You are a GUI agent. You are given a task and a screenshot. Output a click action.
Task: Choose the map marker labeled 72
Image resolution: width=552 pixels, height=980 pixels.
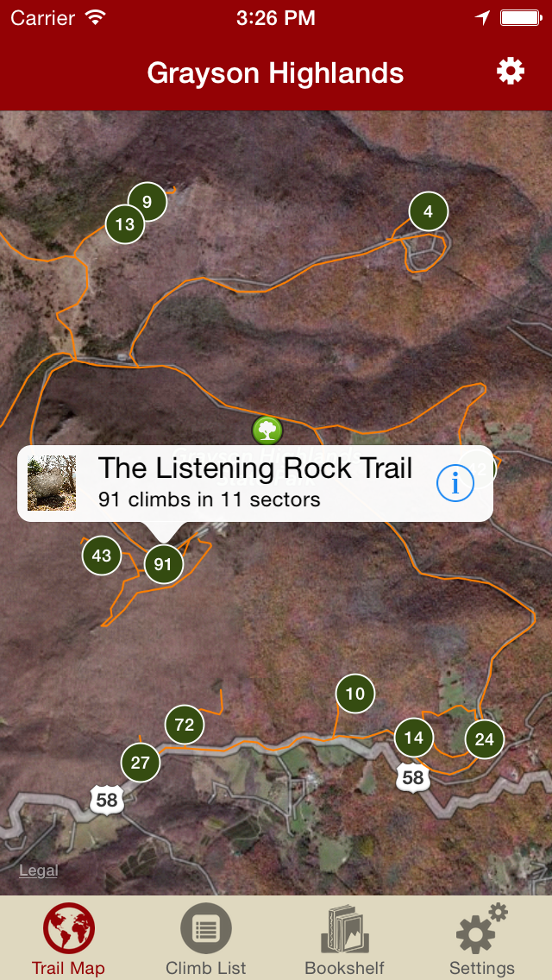[185, 725]
